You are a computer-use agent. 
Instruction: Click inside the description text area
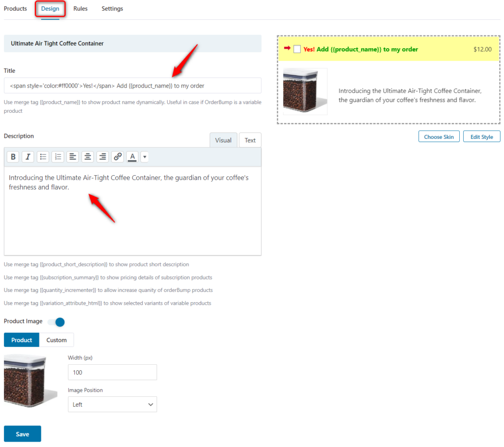(x=132, y=211)
